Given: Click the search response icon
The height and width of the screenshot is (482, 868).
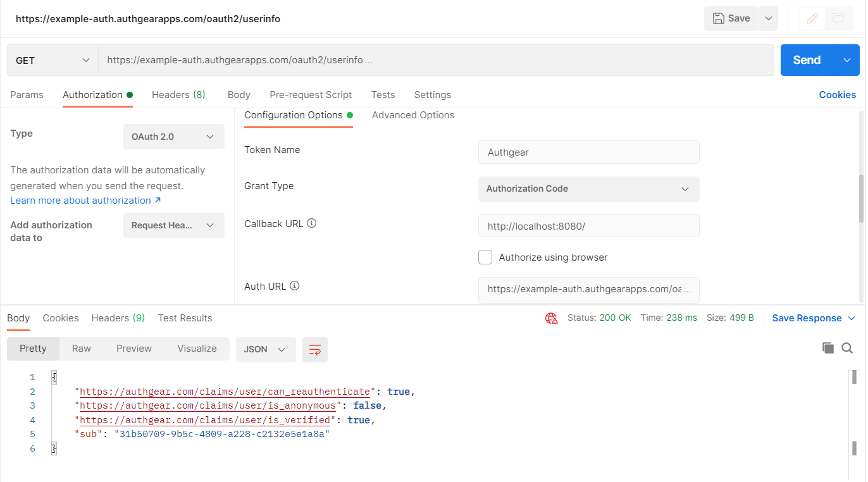Looking at the screenshot, I should 847,348.
